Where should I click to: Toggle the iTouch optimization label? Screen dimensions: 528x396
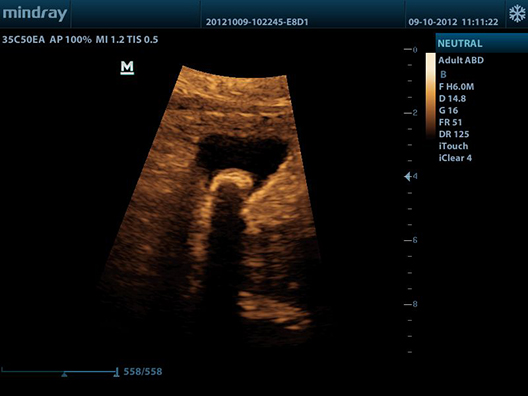coord(453,146)
